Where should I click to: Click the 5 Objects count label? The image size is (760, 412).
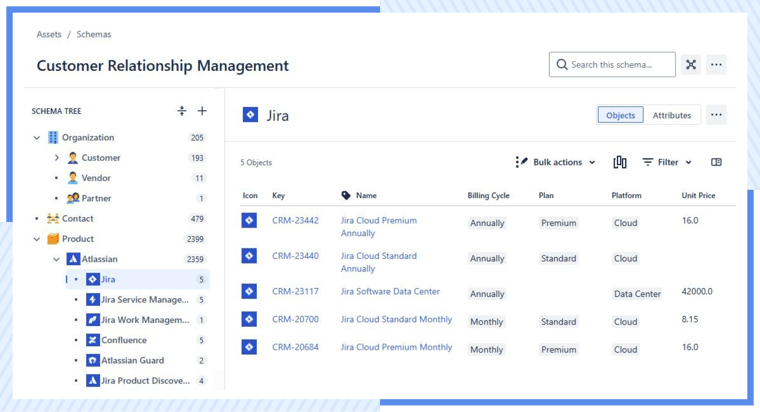pos(256,162)
